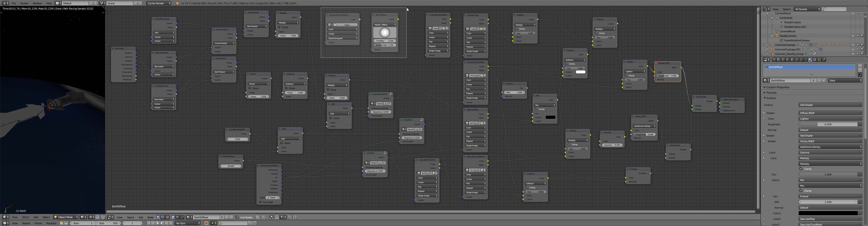The height and width of the screenshot is (226, 868).
Task: Hide PassByCamera with its eye icon
Action: coord(853,36)
